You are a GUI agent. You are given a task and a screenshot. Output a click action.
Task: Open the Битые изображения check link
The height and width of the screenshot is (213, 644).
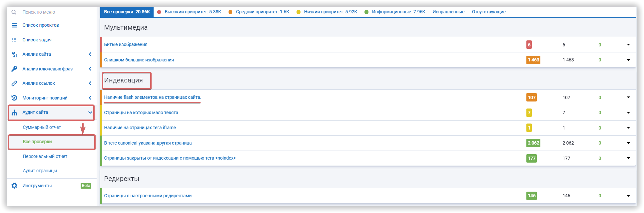(x=126, y=45)
